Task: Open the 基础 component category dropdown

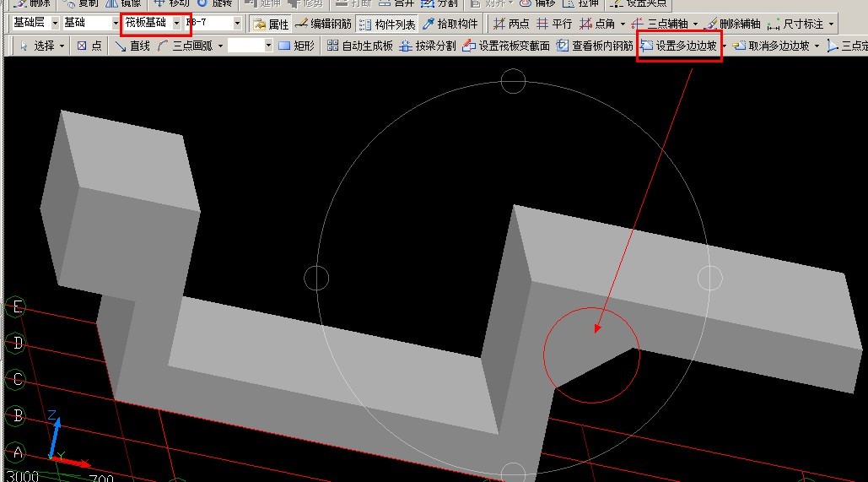Action: (91, 24)
